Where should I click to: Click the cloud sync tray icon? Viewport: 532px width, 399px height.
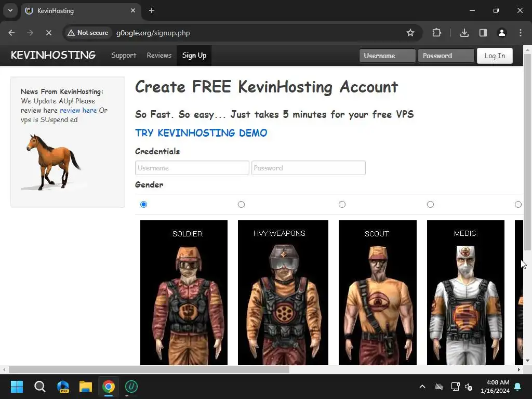click(x=439, y=387)
